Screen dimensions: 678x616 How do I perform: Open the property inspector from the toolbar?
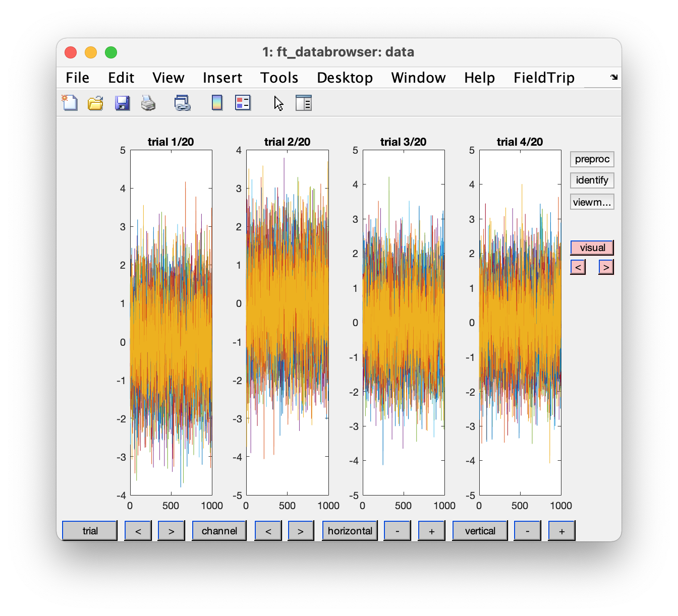(x=304, y=102)
